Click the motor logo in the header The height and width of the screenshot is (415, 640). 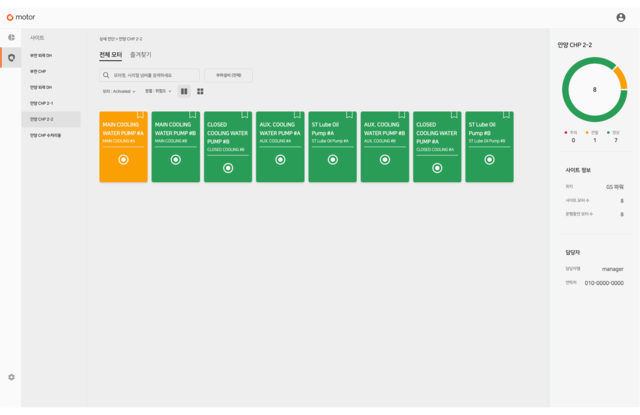coord(21,17)
